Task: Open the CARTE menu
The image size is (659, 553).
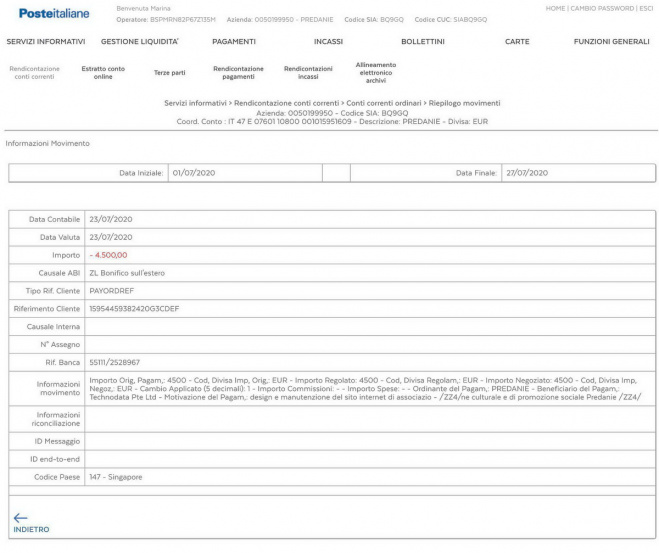Action: coord(517,42)
